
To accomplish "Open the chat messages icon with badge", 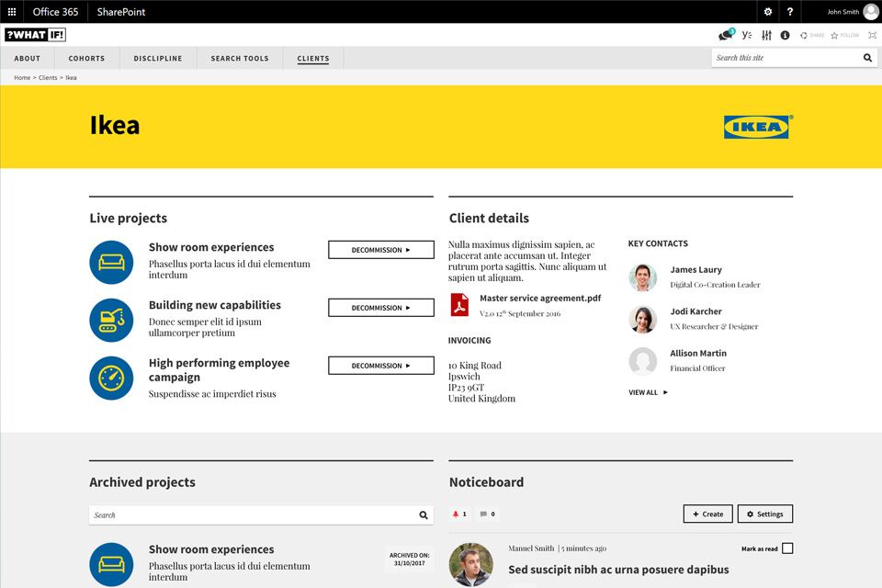I will point(726,35).
